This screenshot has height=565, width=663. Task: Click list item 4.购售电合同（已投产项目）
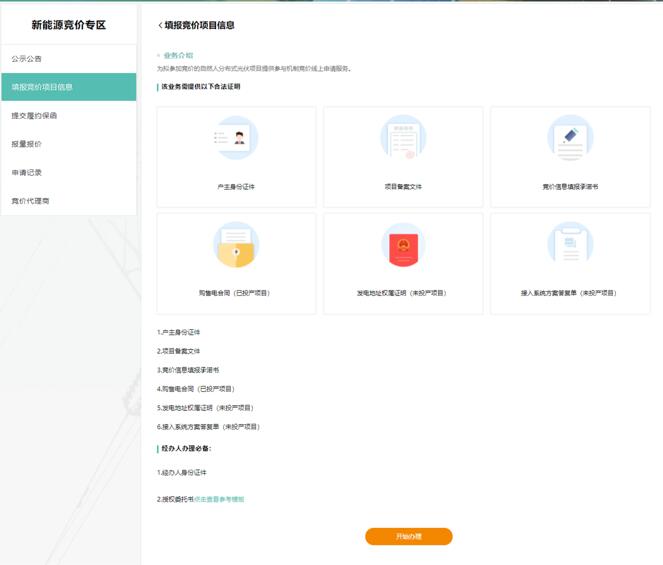click(x=195, y=389)
